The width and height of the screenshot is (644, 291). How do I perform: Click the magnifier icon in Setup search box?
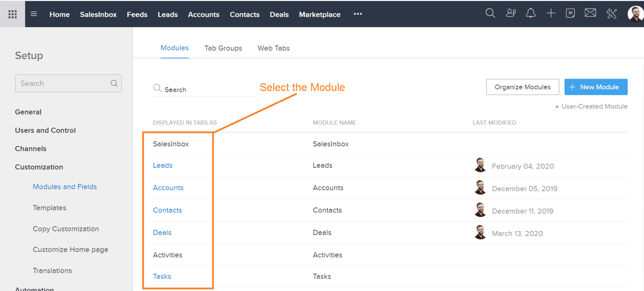click(x=114, y=83)
